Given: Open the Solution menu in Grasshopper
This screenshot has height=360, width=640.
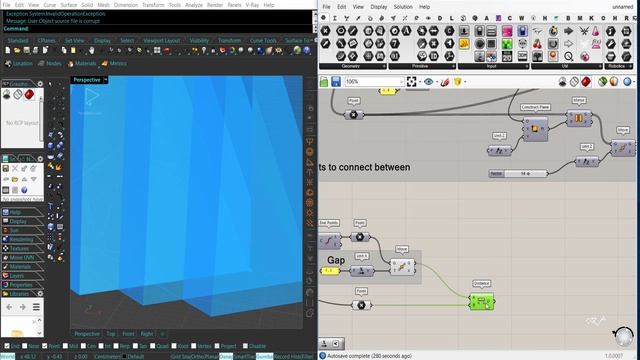Looking at the screenshot, I should tap(403, 7).
